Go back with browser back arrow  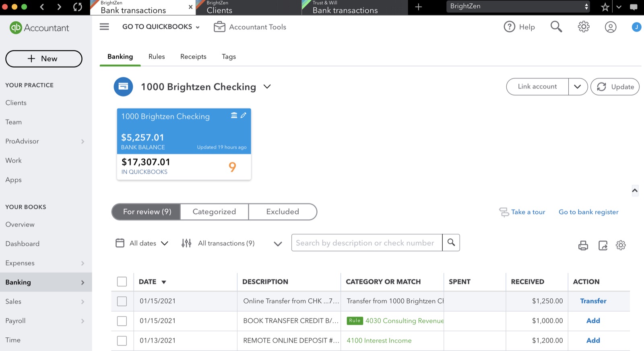(42, 7)
